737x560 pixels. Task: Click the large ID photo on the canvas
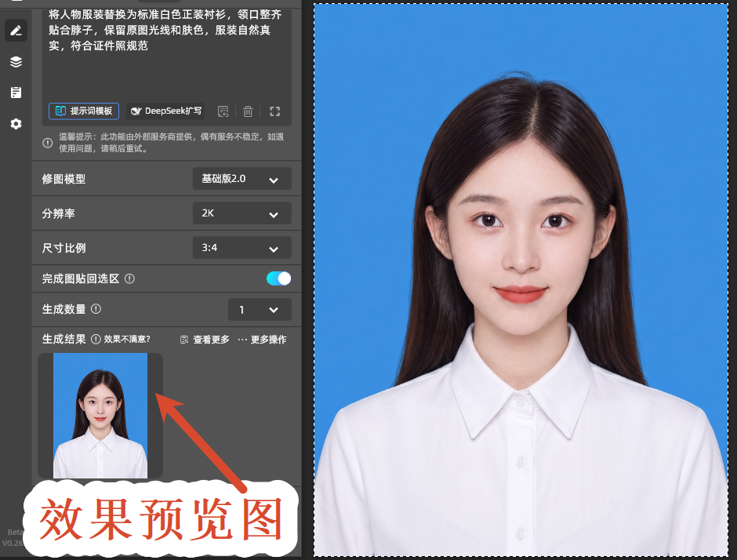pos(521,280)
